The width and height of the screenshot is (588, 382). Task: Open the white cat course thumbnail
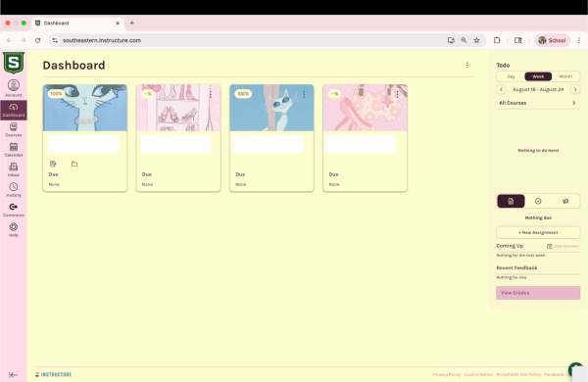tap(271, 108)
